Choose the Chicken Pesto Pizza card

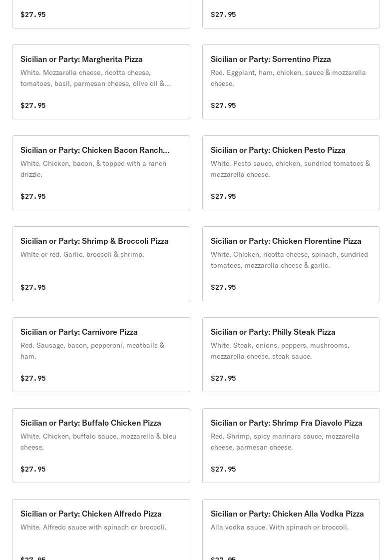tap(291, 173)
